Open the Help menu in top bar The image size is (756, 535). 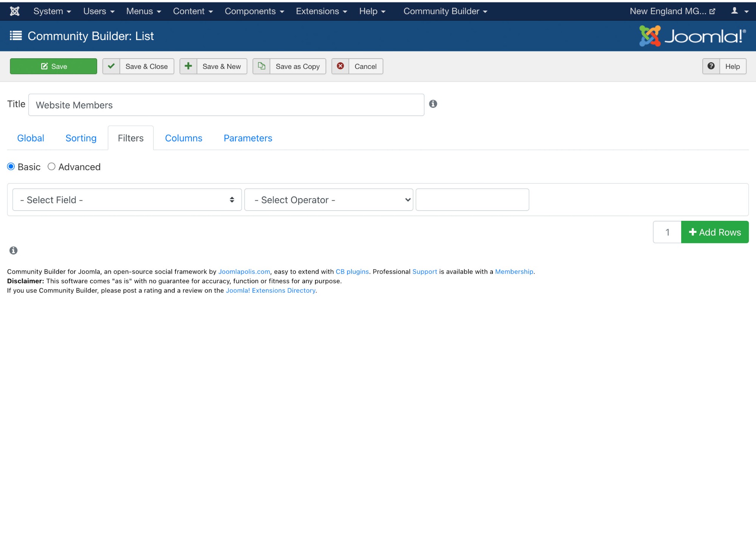[x=372, y=11]
